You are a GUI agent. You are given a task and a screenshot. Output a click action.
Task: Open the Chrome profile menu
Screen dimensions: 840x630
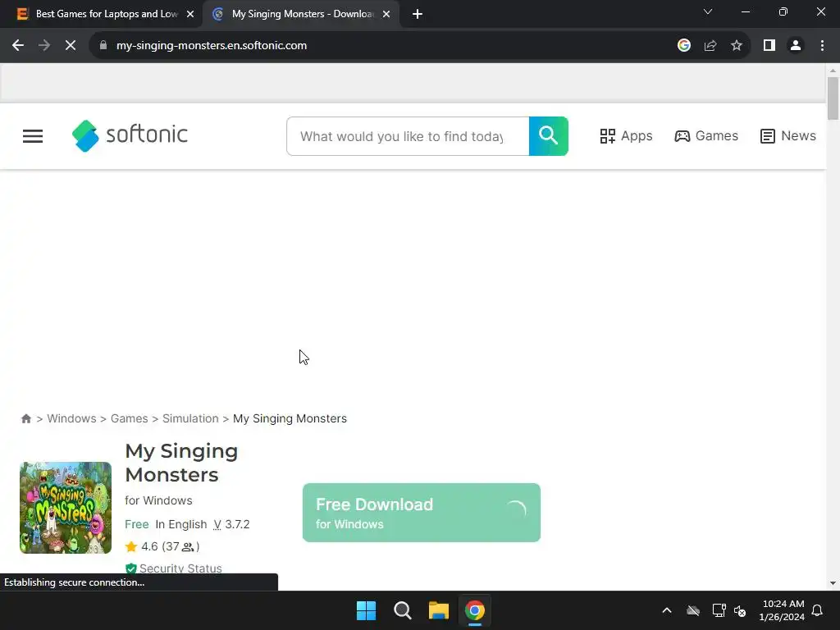pyautogui.click(x=796, y=46)
